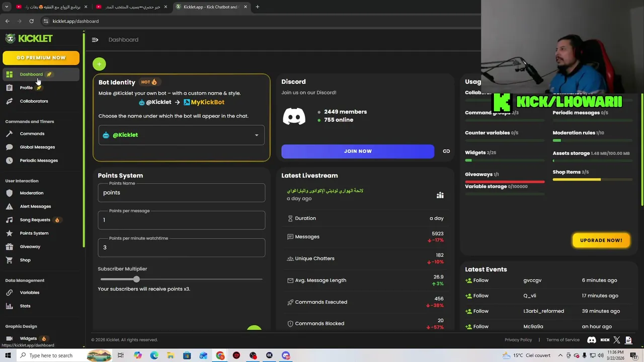Close the Kicklet.app browser tab
Viewport: 644px width, 362px height.
246,7
